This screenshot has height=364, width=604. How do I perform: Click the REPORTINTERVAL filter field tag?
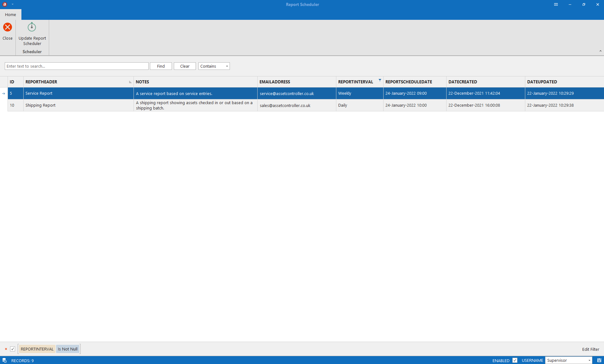tap(37, 349)
